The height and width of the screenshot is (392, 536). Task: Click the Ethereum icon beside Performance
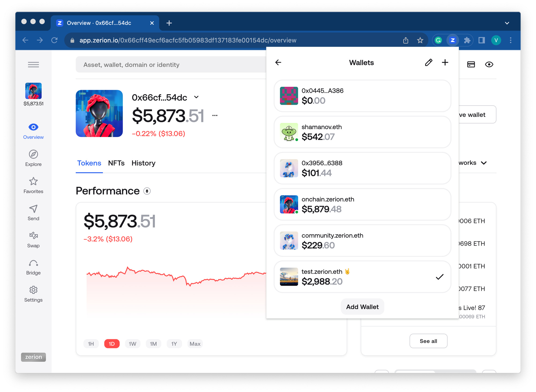click(147, 191)
